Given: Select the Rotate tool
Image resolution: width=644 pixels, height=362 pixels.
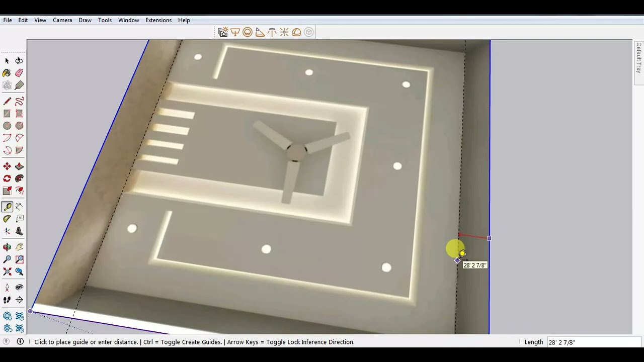Looking at the screenshot, I should tap(7, 178).
